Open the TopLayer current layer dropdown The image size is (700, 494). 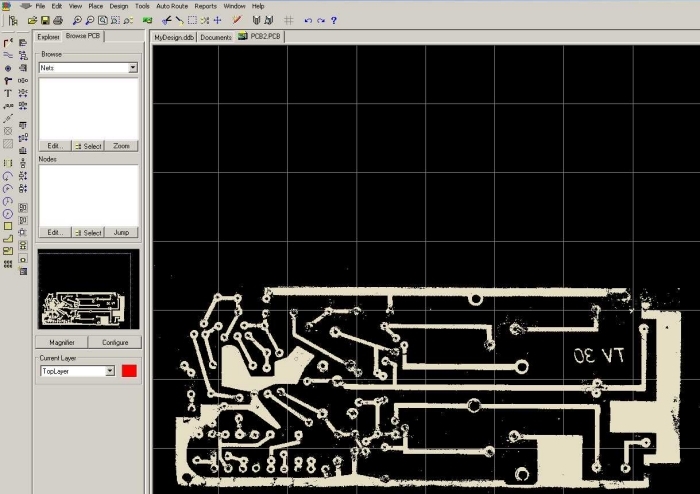click(110, 371)
